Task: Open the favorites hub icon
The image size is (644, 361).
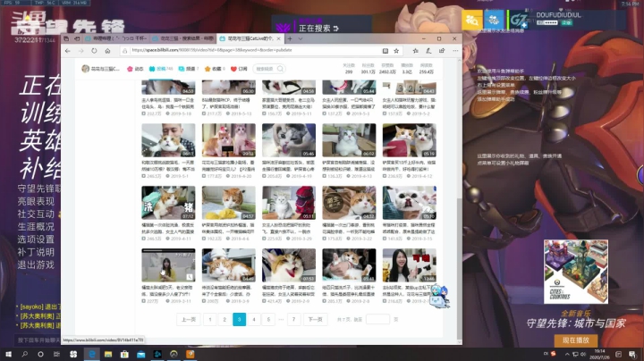Action: (415, 51)
